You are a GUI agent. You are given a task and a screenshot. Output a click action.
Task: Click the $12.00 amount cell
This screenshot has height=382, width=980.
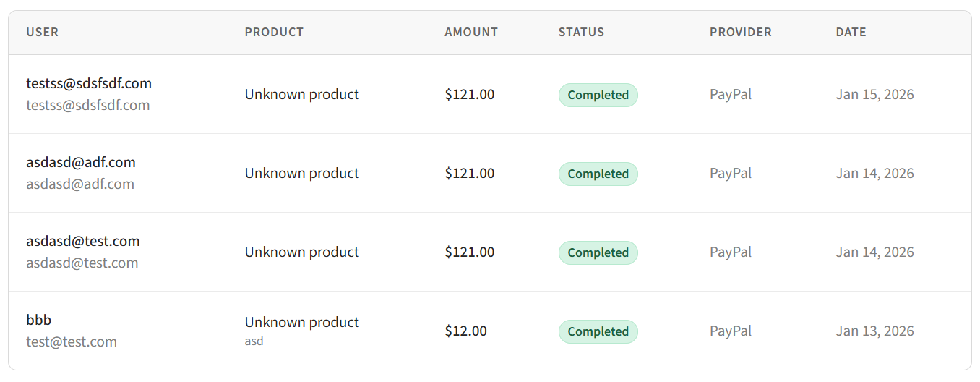click(x=466, y=331)
